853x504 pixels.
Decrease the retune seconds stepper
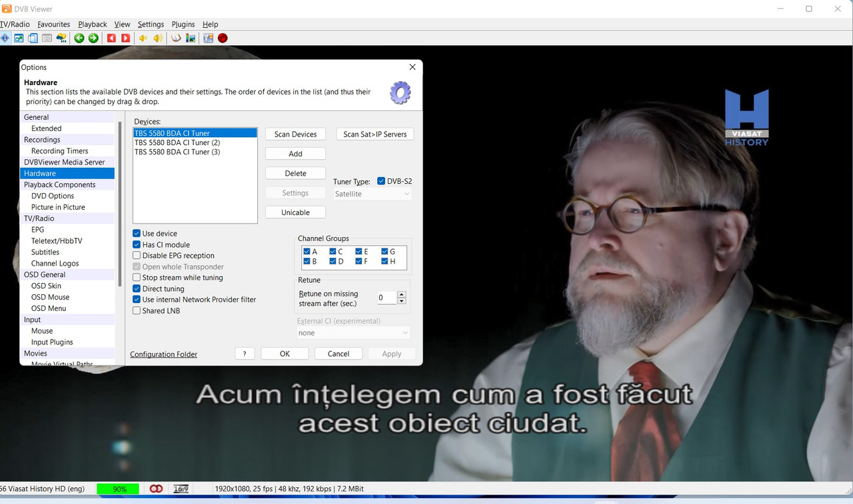tap(401, 301)
